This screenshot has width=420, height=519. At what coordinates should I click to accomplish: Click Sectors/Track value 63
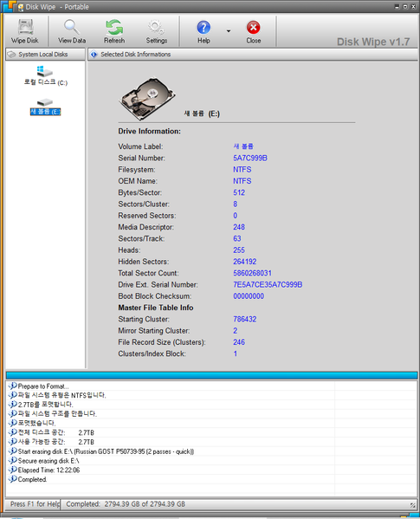237,238
